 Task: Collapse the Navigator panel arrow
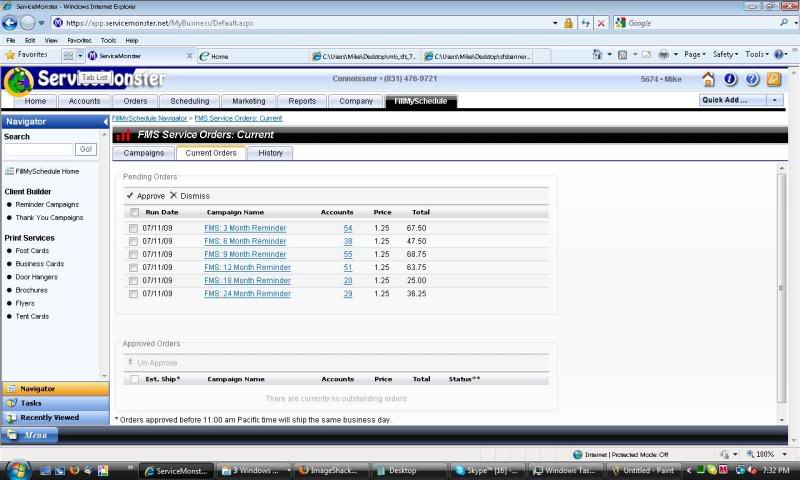click(105, 122)
